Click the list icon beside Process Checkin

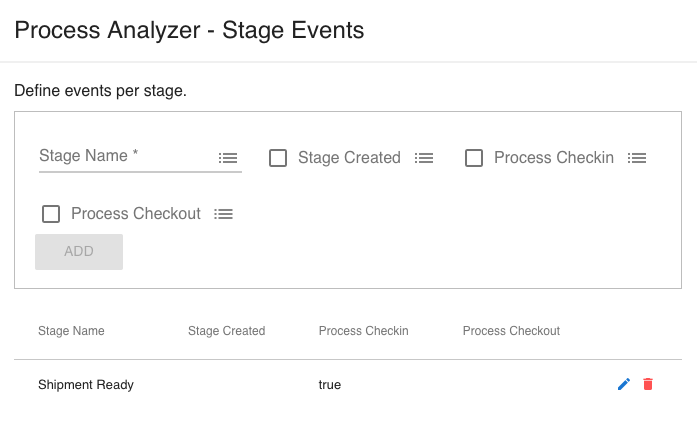click(x=637, y=158)
